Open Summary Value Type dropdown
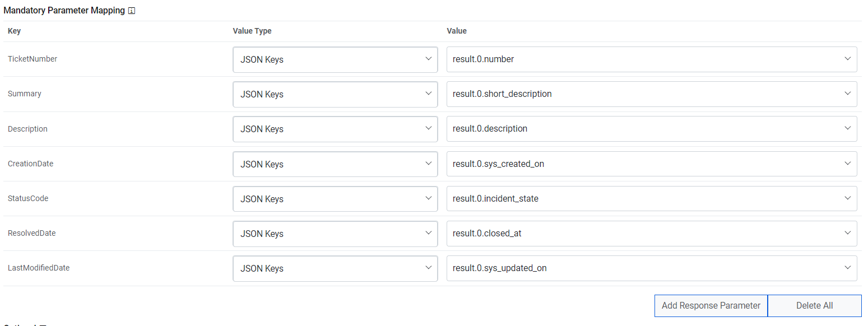Image resolution: width=868 pixels, height=326 pixels. click(x=335, y=94)
